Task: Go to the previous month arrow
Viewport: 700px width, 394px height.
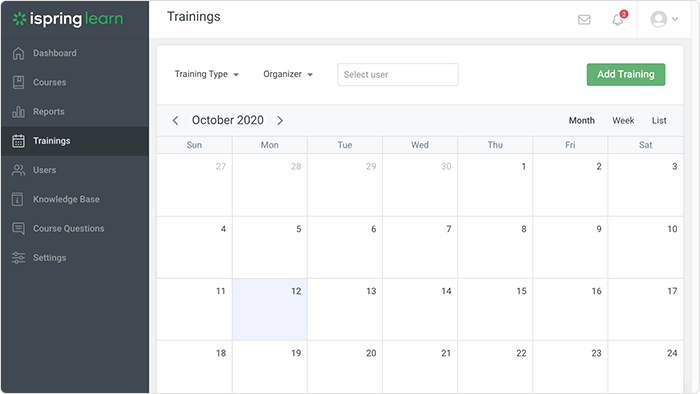Action: (175, 120)
